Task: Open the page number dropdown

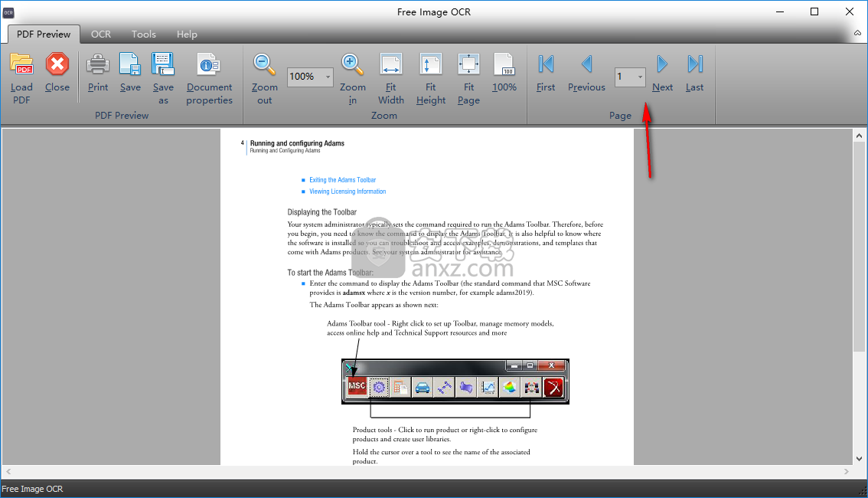Action: [640, 77]
